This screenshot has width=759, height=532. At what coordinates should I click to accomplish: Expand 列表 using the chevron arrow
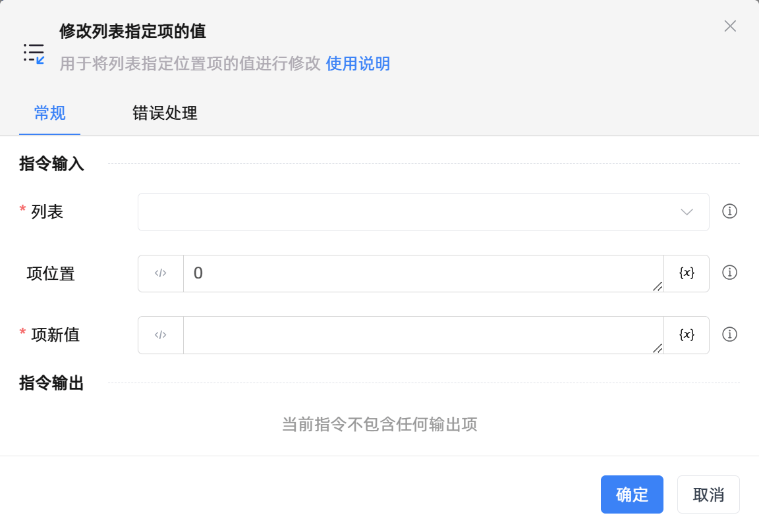pyautogui.click(x=687, y=212)
